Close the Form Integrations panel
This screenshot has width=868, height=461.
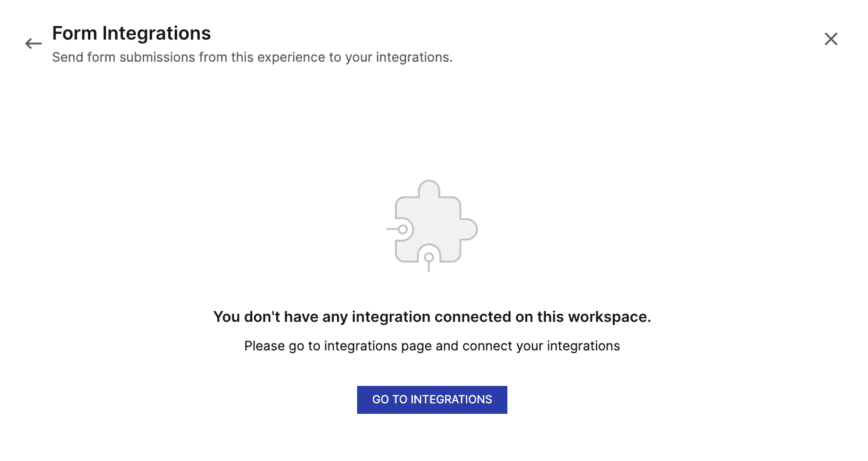(830, 38)
